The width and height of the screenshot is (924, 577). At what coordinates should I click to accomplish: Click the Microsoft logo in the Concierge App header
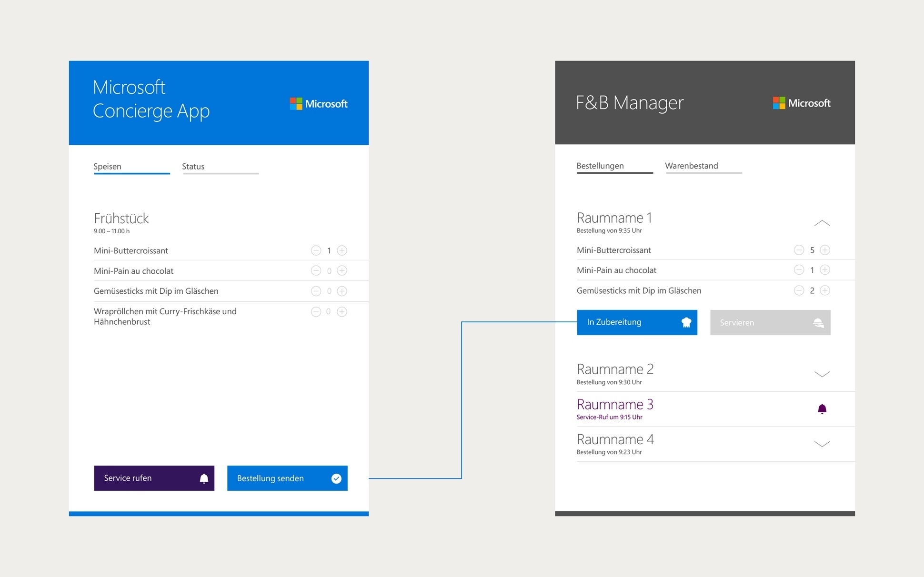pyautogui.click(x=318, y=103)
